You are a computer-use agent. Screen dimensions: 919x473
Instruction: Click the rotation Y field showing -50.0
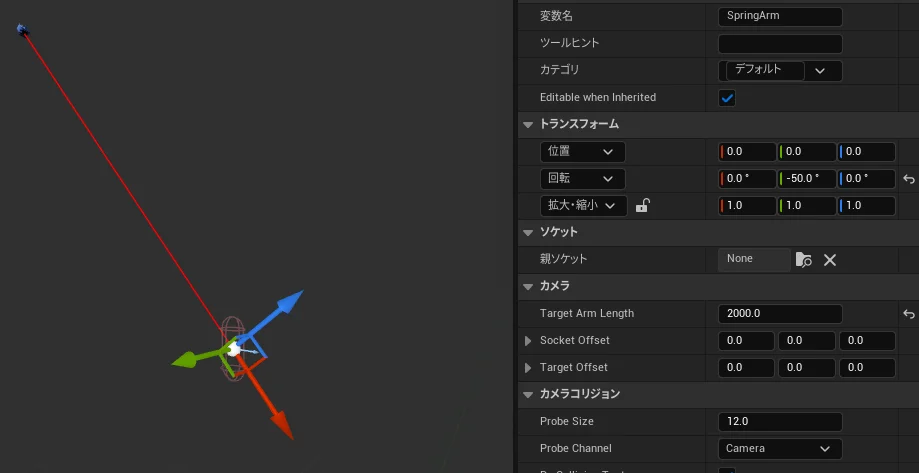point(806,179)
